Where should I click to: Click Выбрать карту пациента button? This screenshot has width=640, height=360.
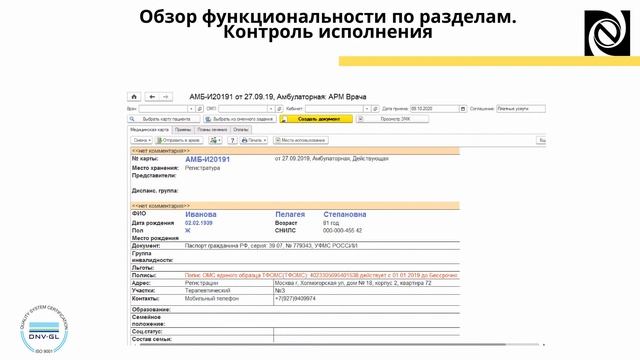click(164, 119)
